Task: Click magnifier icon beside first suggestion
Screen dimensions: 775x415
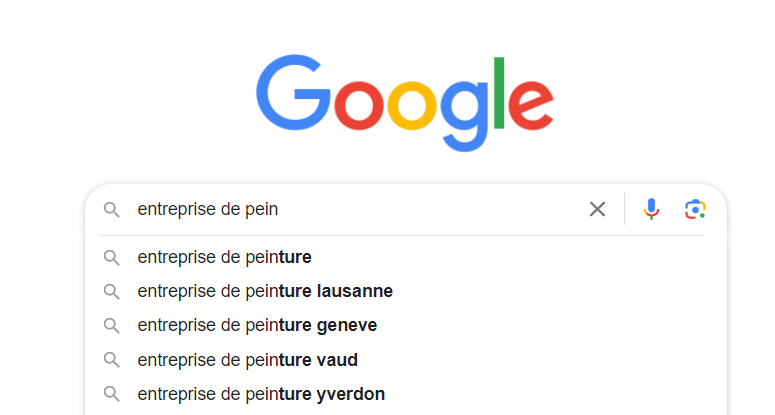Action: point(112,258)
